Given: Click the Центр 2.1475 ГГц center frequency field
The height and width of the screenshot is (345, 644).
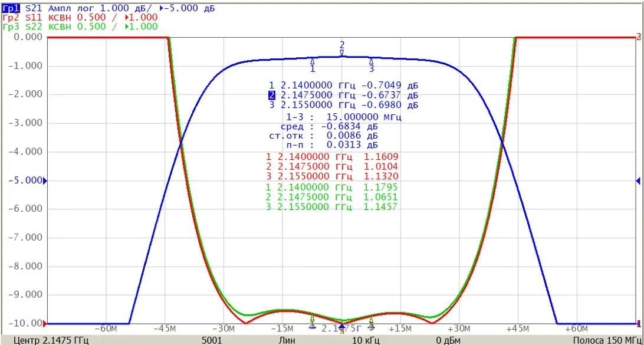Looking at the screenshot, I should [51, 340].
